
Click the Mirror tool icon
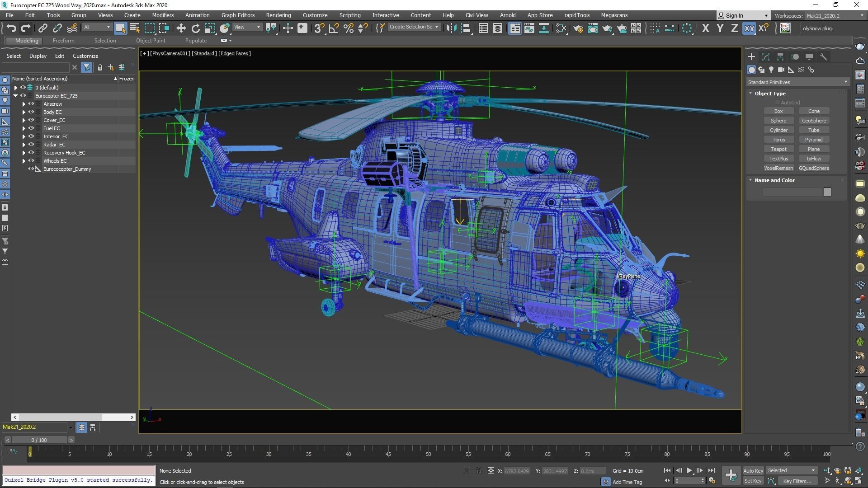pos(451,28)
